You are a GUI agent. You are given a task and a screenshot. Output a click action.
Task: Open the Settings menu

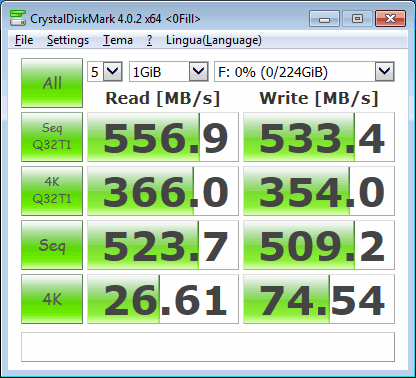(x=68, y=40)
